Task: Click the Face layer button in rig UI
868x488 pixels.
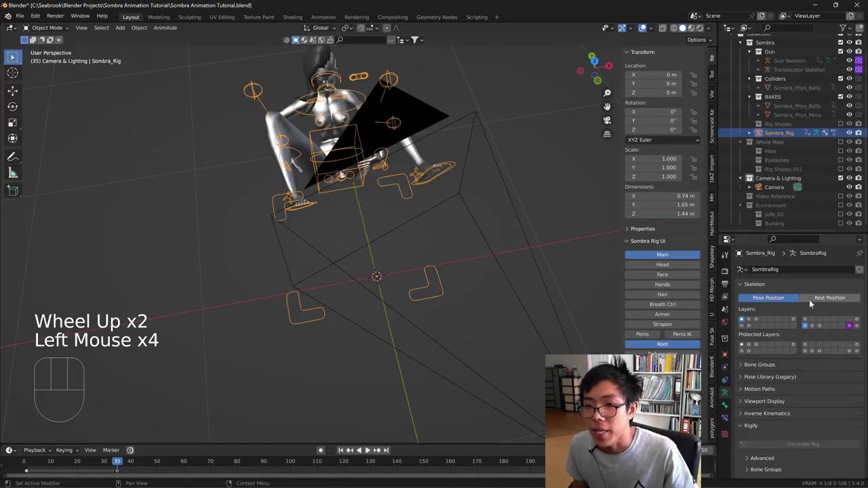Action: point(662,274)
